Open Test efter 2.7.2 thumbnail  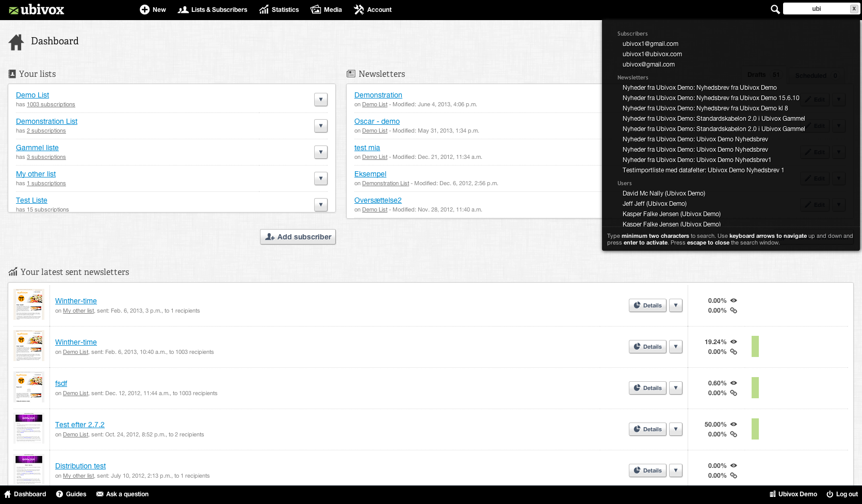point(29,428)
